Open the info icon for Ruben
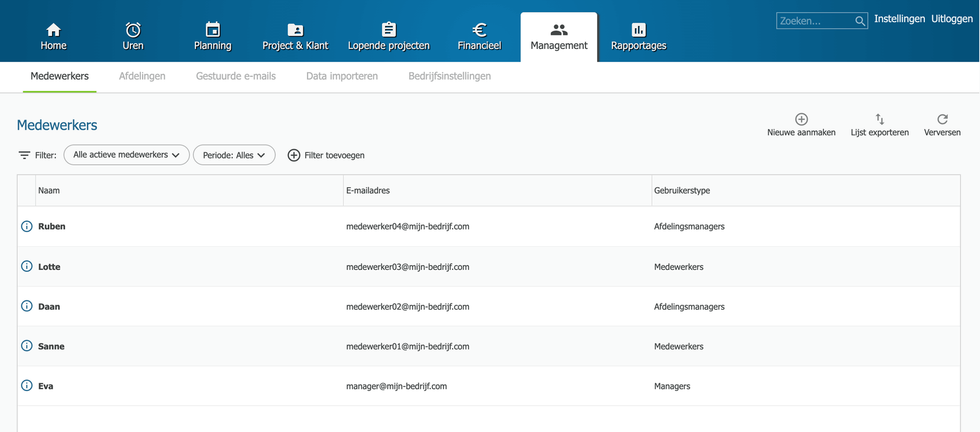This screenshot has height=432, width=980. [27, 226]
